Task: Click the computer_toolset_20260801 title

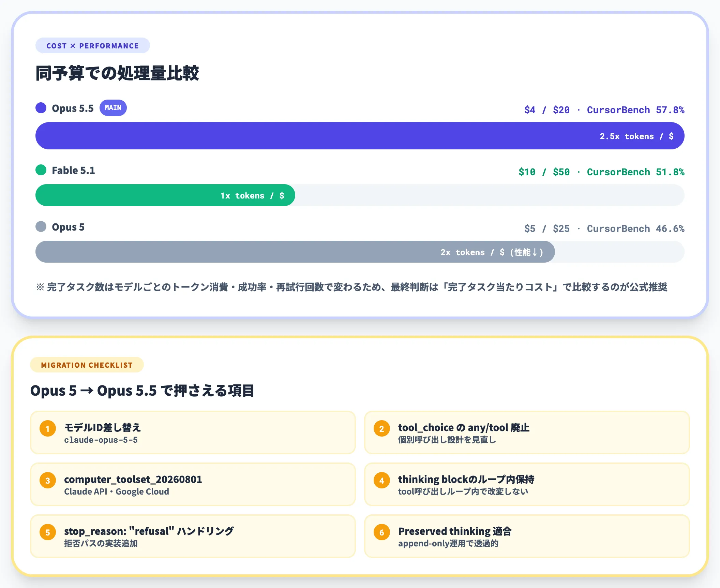Action: (x=133, y=480)
